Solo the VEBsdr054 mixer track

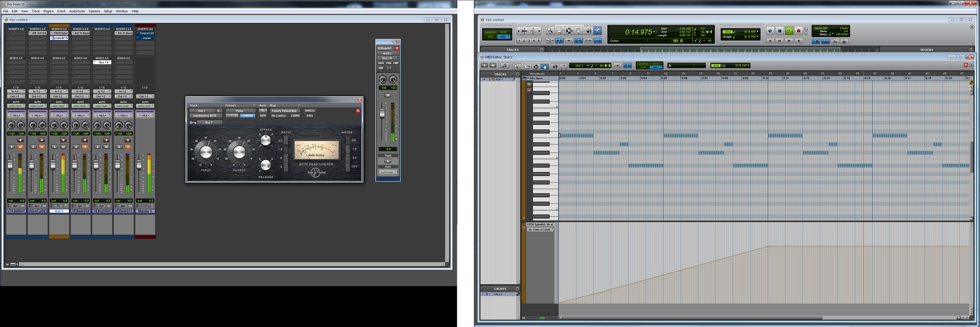point(76,147)
